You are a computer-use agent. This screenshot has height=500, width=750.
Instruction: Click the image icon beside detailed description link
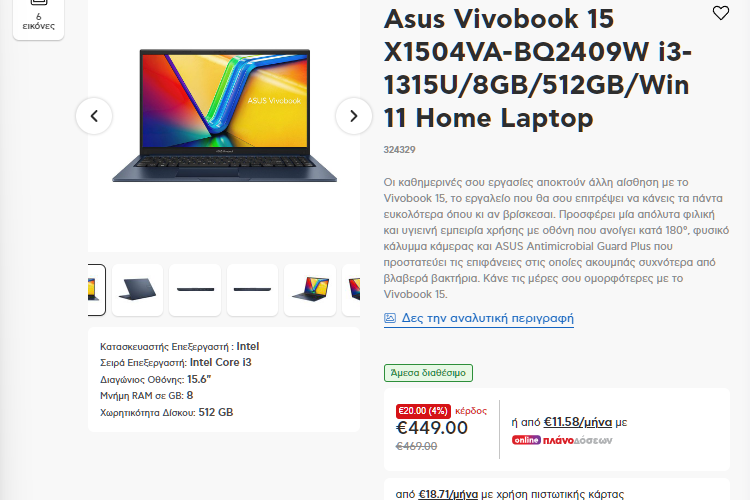click(390, 318)
